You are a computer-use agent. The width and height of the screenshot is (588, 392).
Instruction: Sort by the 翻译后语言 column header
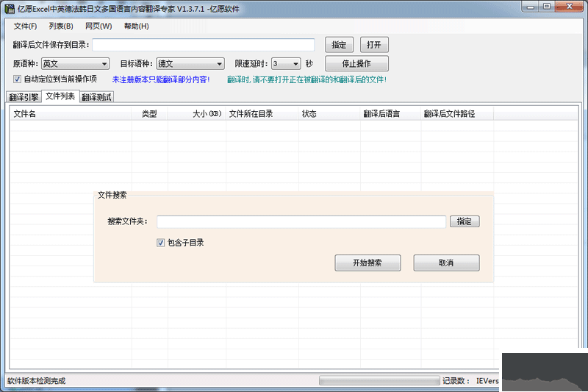(x=390, y=114)
